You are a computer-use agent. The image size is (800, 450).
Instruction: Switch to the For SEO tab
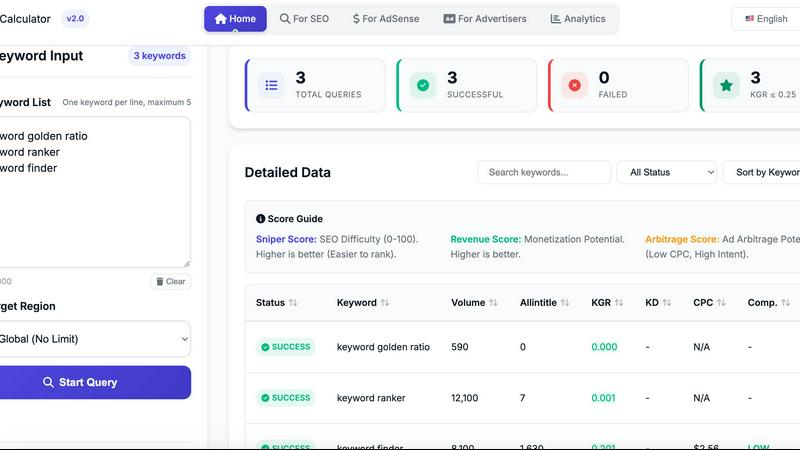click(x=304, y=19)
